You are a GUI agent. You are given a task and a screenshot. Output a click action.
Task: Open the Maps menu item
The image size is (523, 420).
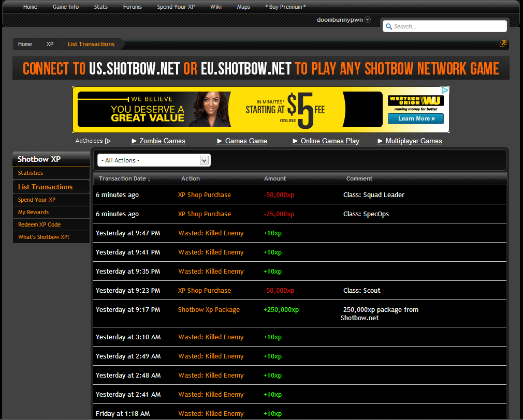[243, 7]
